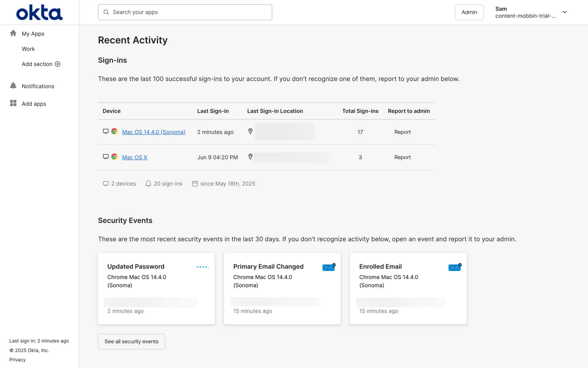Open the Work section in sidebar
The image size is (588, 368).
(x=28, y=49)
